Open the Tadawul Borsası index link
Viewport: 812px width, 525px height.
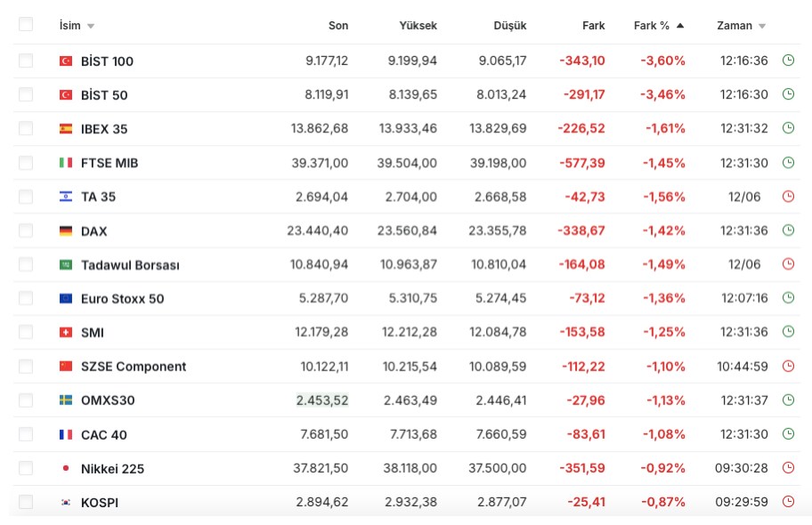click(130, 265)
